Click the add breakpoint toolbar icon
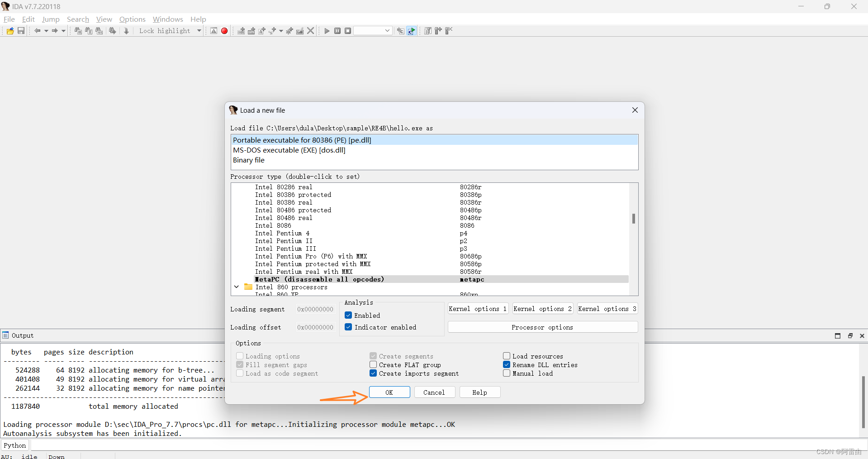The image size is (868, 459). click(x=438, y=31)
